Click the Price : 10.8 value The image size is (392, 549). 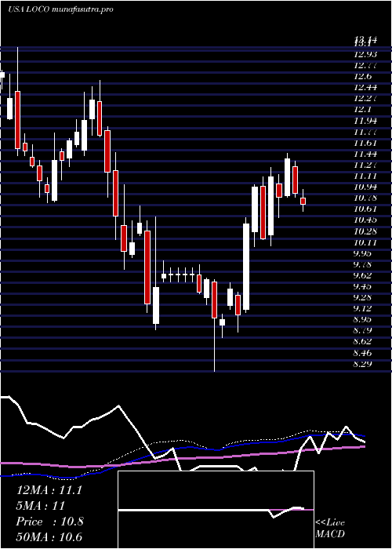point(49,522)
